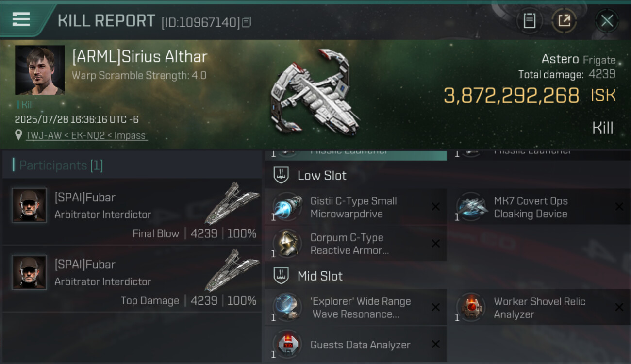Image resolution: width=631 pixels, height=364 pixels.
Task: Collapse the Low Slot section header
Action: [321, 176]
